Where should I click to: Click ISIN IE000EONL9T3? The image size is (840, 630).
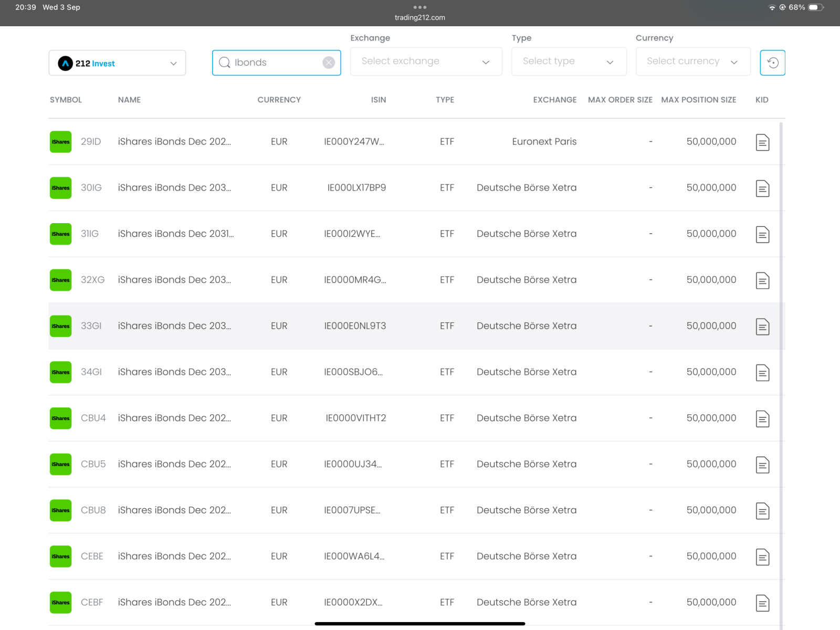click(355, 326)
